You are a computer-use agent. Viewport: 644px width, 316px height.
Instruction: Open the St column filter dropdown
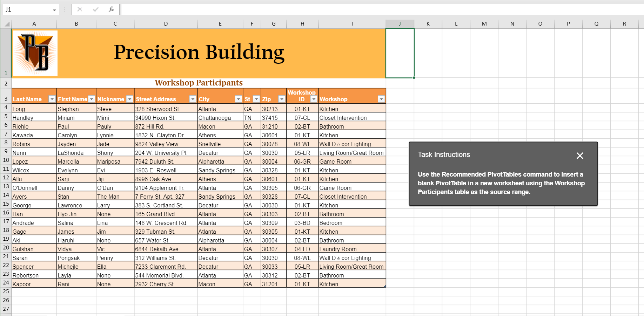coord(256,99)
